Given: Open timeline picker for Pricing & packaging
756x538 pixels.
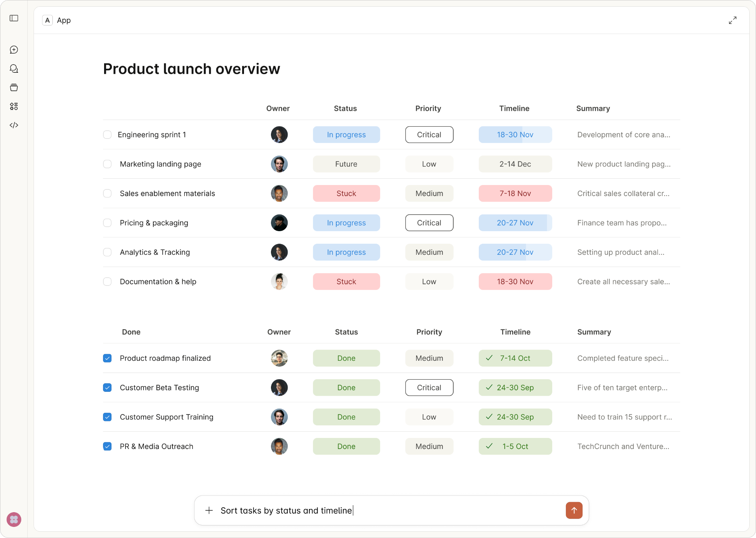Looking at the screenshot, I should point(515,223).
